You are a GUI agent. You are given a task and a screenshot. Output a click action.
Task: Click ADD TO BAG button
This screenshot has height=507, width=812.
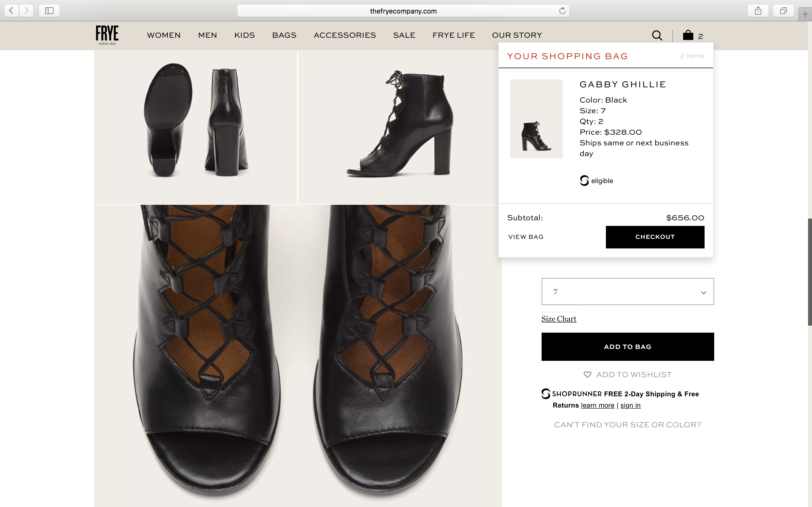pyautogui.click(x=627, y=347)
